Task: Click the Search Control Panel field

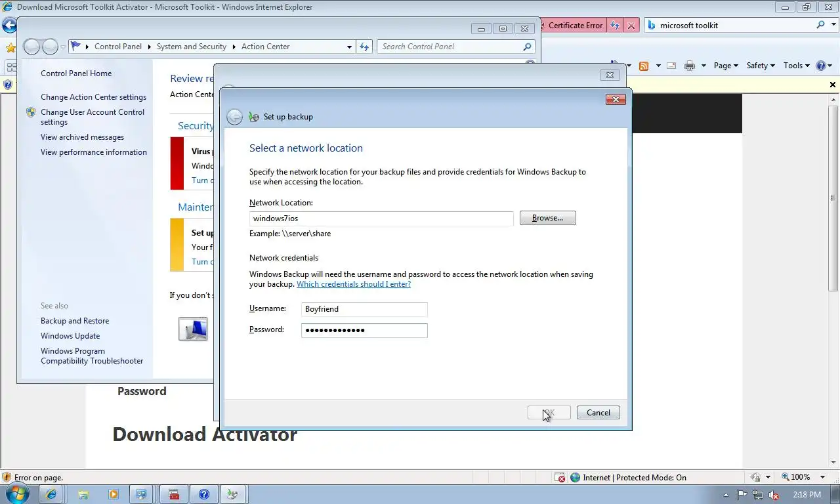Action: (450, 47)
